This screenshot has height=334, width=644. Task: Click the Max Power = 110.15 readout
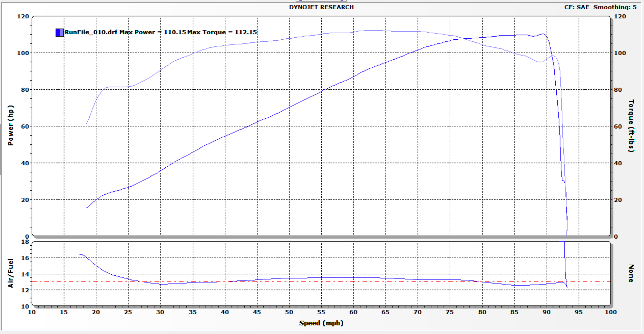tap(152, 32)
